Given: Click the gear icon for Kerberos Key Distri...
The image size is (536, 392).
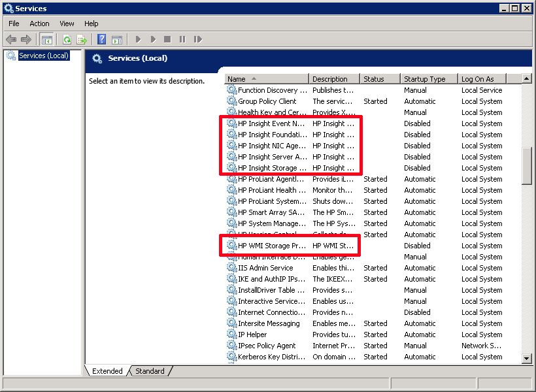Looking at the screenshot, I should coord(232,357).
